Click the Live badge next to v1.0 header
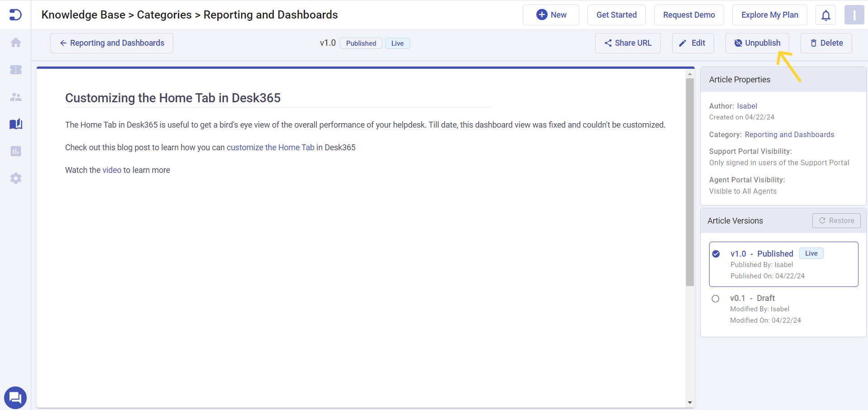 [397, 43]
